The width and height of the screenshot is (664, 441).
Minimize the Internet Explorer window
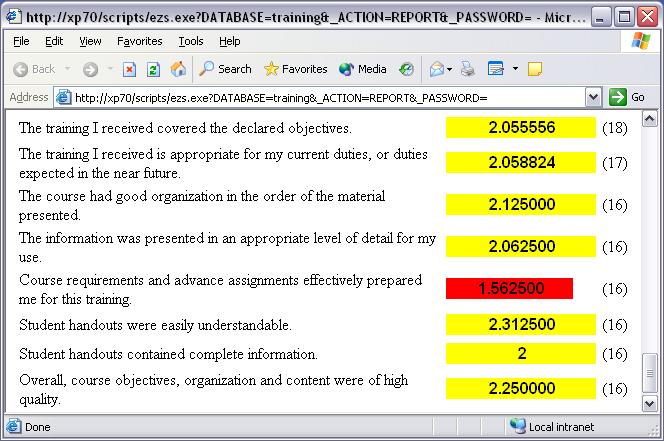600,17
